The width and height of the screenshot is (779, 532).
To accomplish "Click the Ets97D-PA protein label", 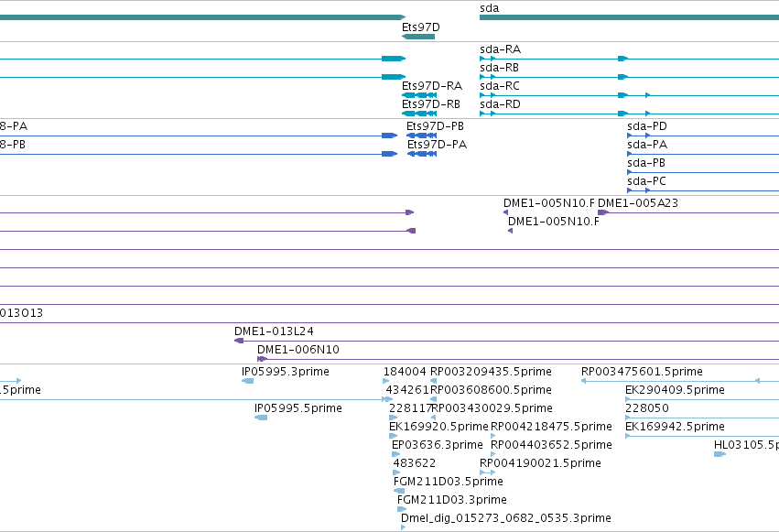I will tap(438, 145).
